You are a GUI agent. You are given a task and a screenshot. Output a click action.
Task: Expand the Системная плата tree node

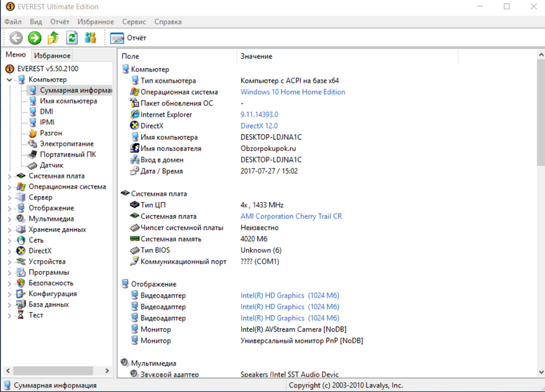9,176
